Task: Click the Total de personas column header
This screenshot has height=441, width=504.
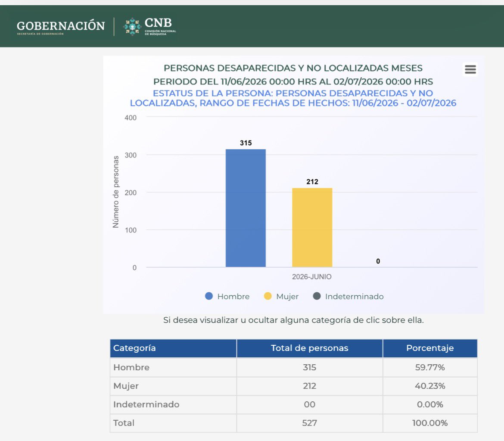Action: tap(310, 348)
